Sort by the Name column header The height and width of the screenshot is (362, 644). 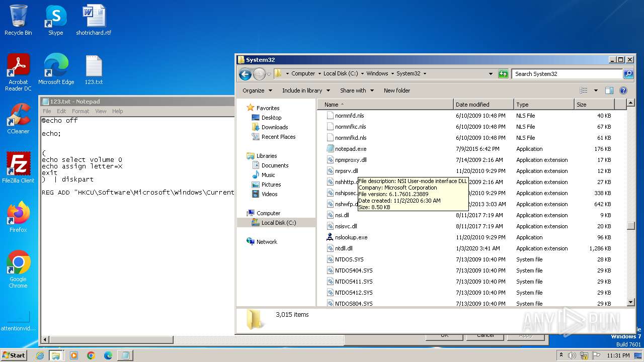pos(385,105)
